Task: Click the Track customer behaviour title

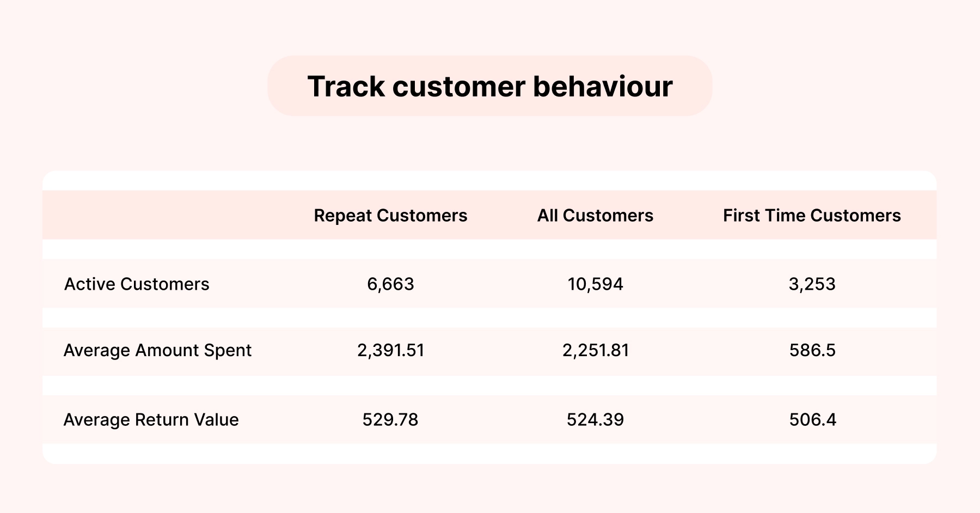Action: tap(489, 86)
